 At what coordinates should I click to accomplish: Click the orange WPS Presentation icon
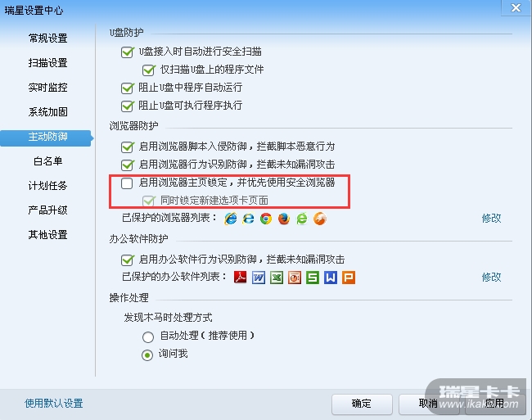coord(349,278)
